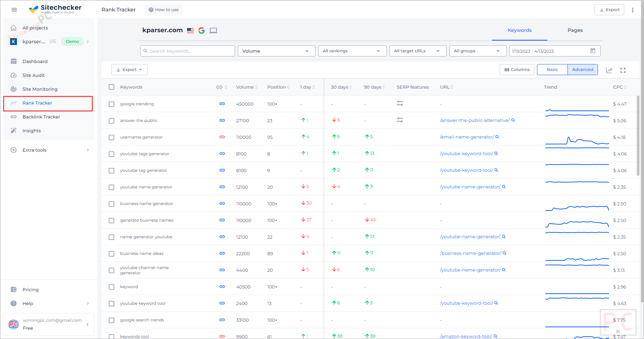This screenshot has height=339, width=644.
Task: Click the kparser project K icon
Action: click(x=14, y=42)
